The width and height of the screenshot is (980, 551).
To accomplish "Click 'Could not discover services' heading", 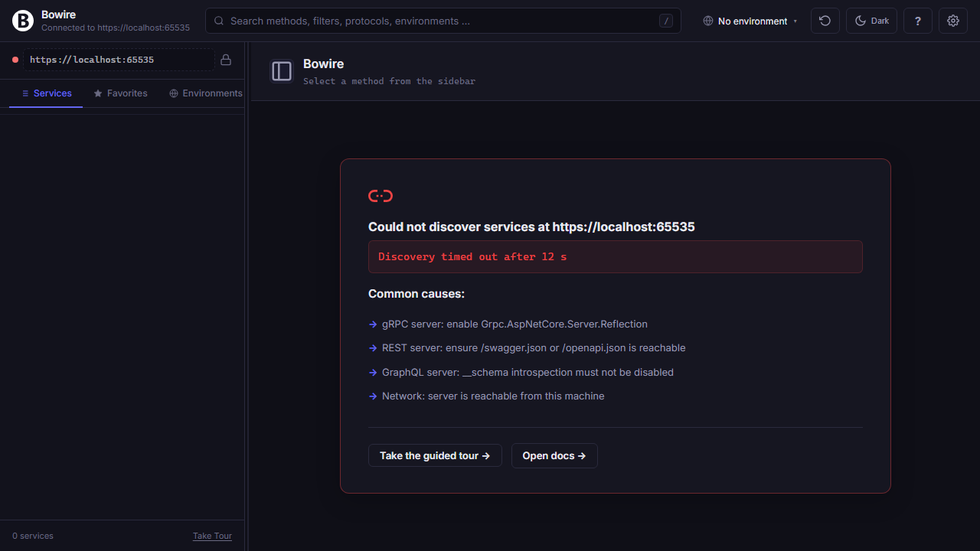I will tap(531, 227).
